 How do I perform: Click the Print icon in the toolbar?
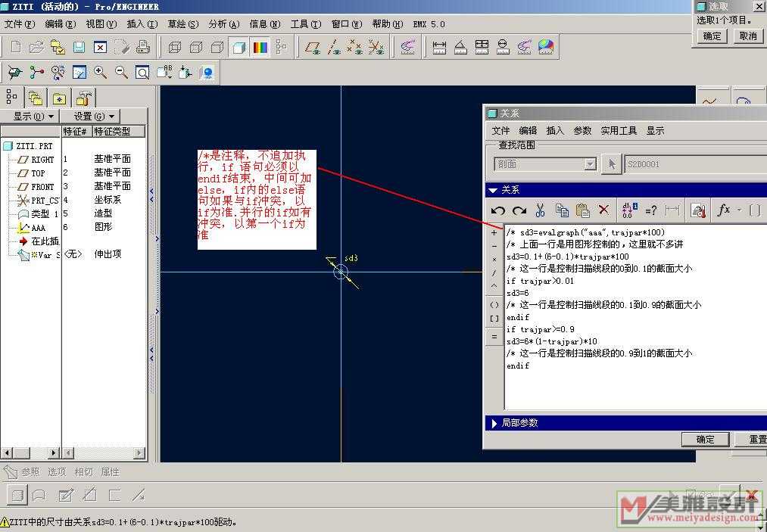pyautogui.click(x=142, y=47)
